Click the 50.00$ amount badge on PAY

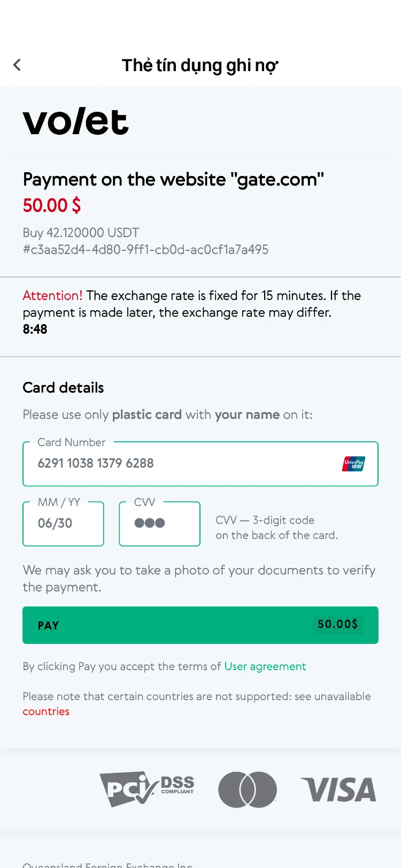(337, 624)
